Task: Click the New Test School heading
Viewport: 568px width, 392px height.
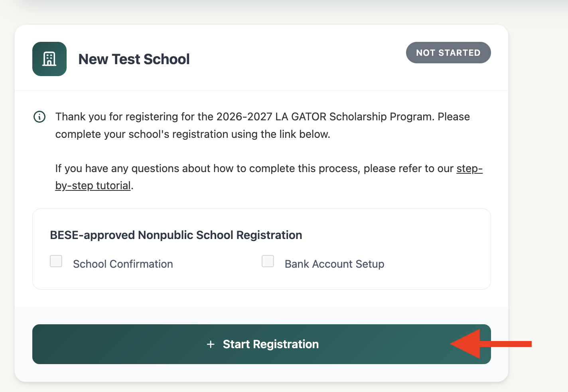Action: [134, 59]
